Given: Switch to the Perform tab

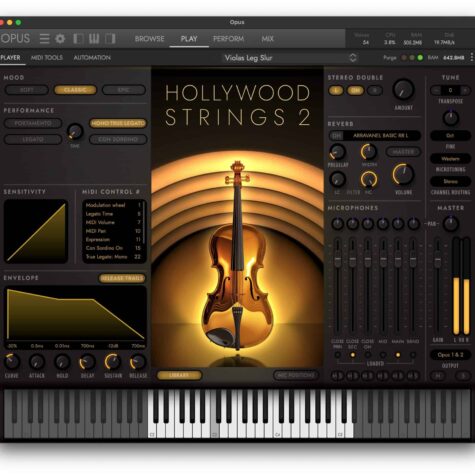Looking at the screenshot, I should coord(228,39).
